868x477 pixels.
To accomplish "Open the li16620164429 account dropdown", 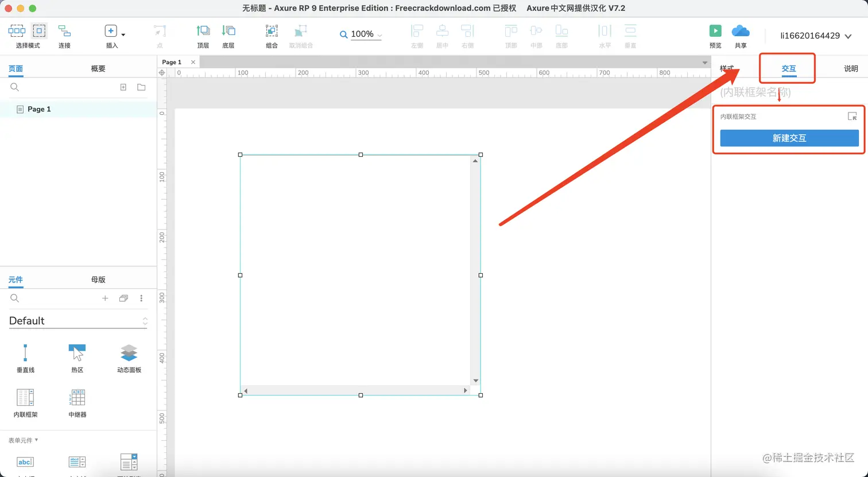I will 816,36.
